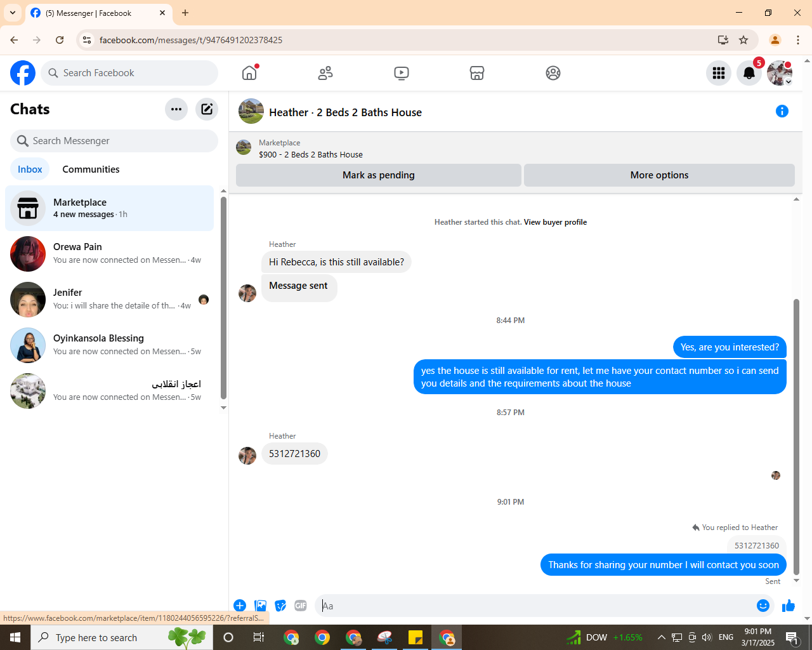
Task: View site information icon in address bar
Action: 88,40
